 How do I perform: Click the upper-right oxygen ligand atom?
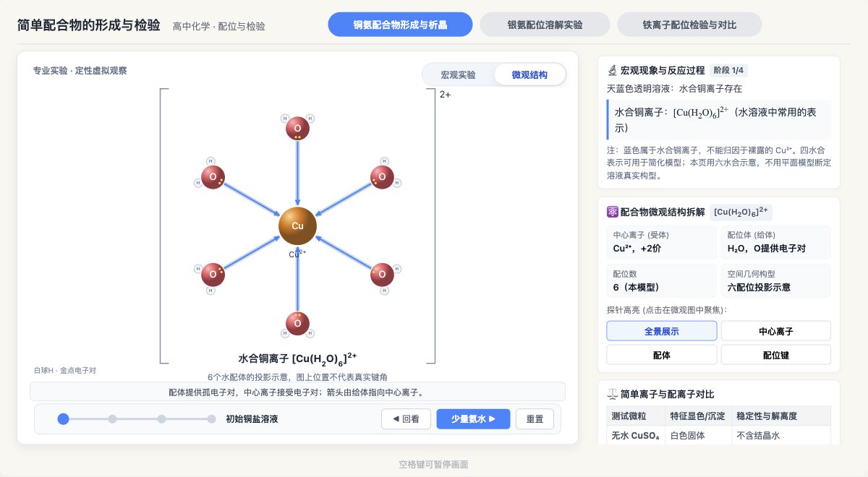click(x=382, y=177)
